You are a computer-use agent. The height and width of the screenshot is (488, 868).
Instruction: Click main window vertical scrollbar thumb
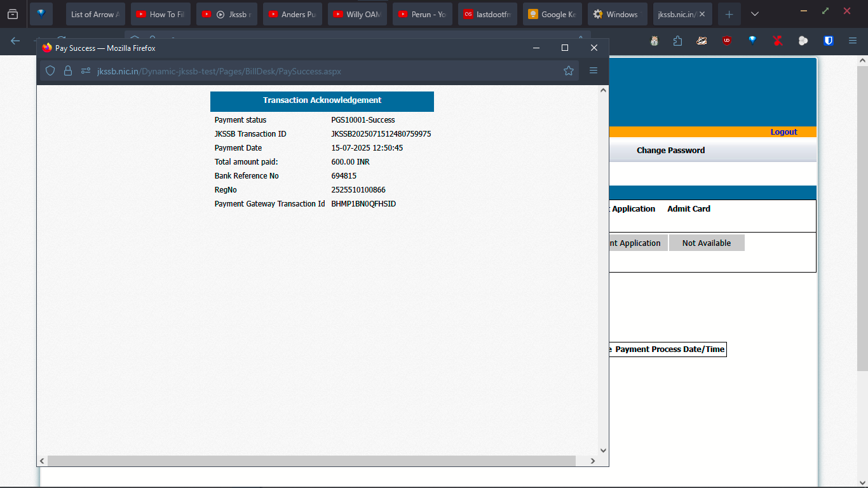coord(862,218)
